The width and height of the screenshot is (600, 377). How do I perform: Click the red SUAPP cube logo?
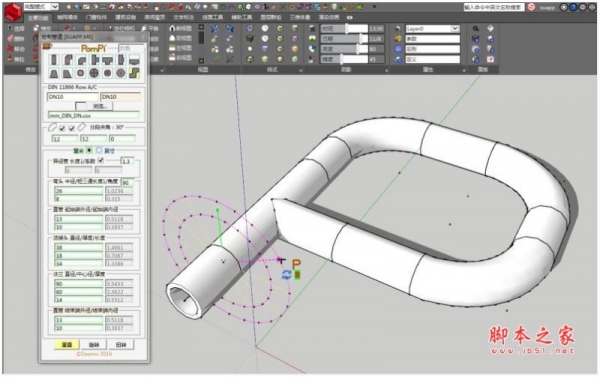[x=13, y=11]
